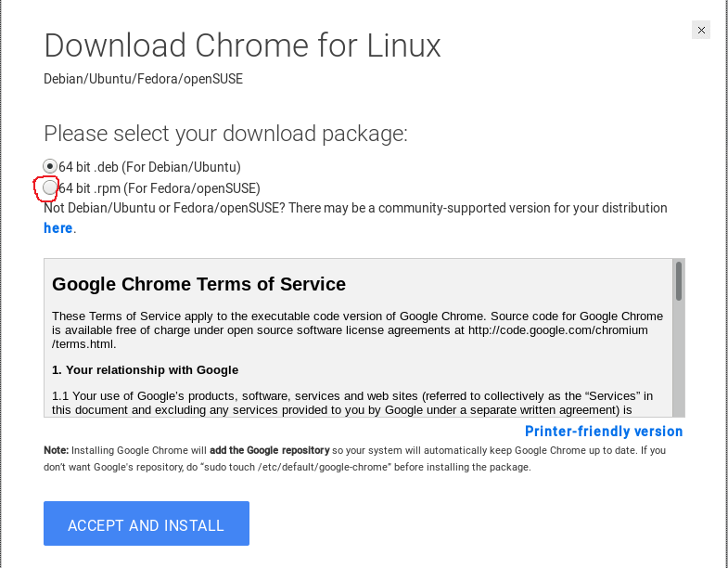
Task: Click the Terms of Service scrollbar thumb
Action: (679, 280)
